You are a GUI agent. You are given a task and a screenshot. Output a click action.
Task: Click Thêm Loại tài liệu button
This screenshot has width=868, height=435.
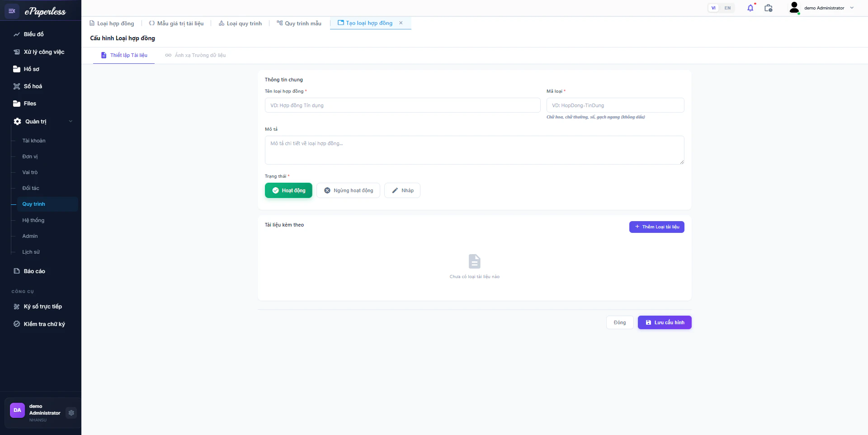click(x=657, y=227)
